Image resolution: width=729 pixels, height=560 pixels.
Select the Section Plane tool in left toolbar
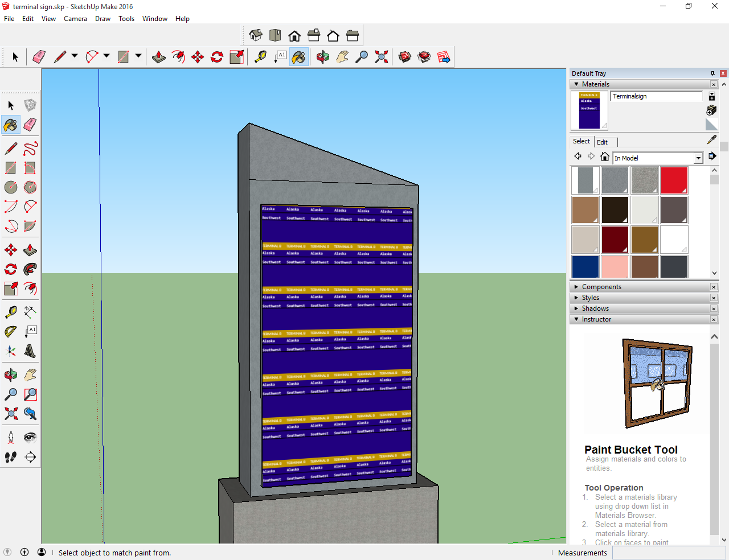coord(30,457)
